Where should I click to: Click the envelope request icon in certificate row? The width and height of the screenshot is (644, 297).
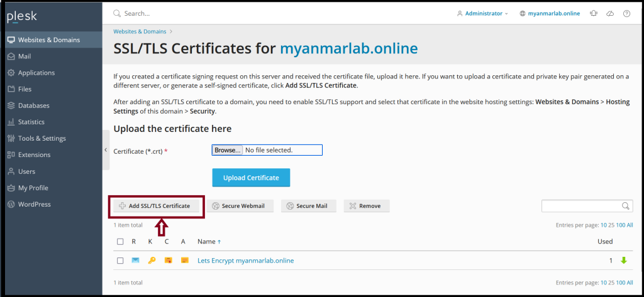[x=135, y=261]
